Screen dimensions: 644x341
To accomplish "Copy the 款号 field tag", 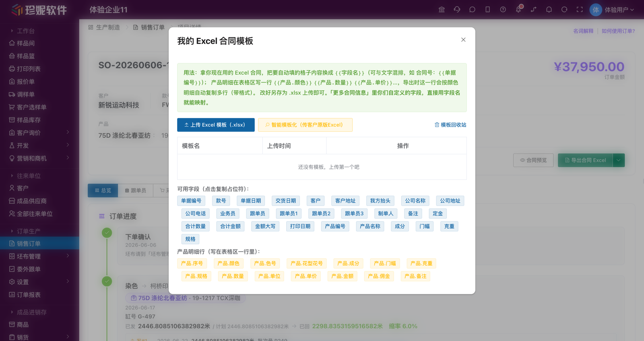I will pos(221,201).
